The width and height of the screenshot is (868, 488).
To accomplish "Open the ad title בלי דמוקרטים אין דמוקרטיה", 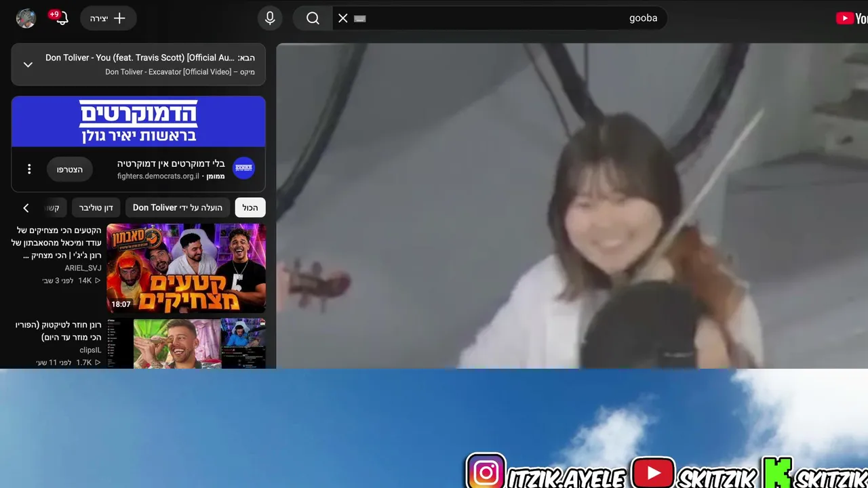I will click(x=171, y=163).
